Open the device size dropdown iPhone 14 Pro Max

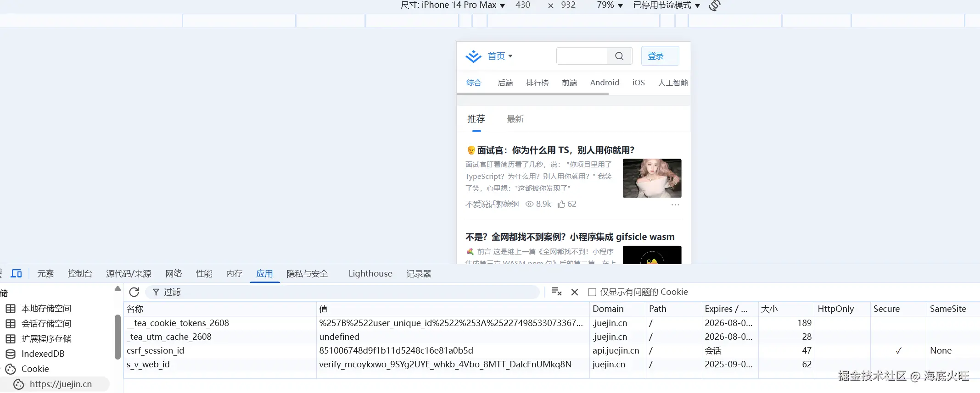tap(453, 5)
